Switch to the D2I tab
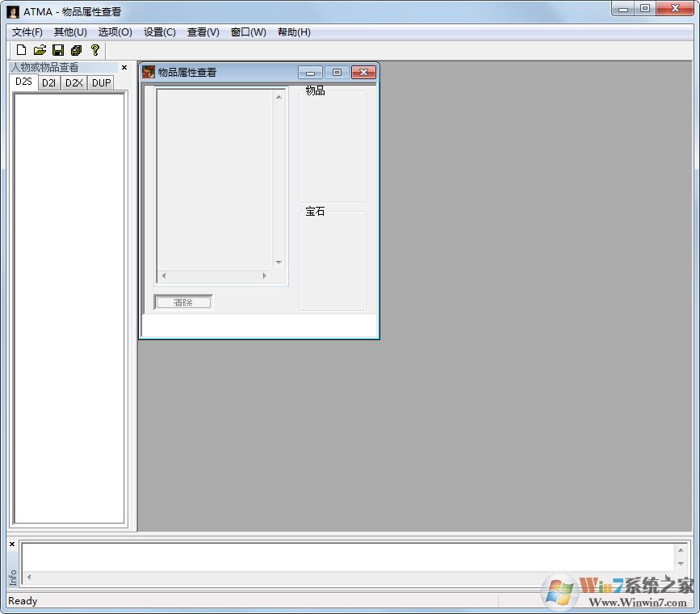The width and height of the screenshot is (700, 614). [x=49, y=82]
